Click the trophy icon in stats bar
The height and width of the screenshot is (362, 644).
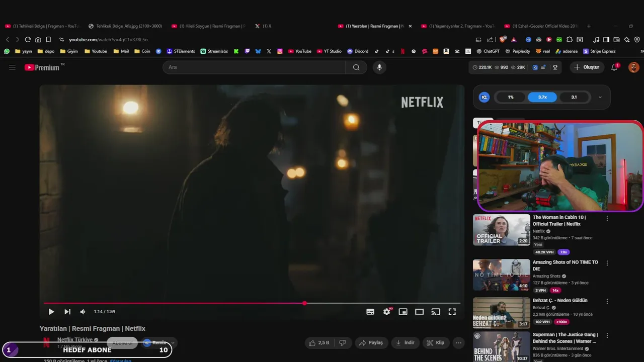pos(555,67)
